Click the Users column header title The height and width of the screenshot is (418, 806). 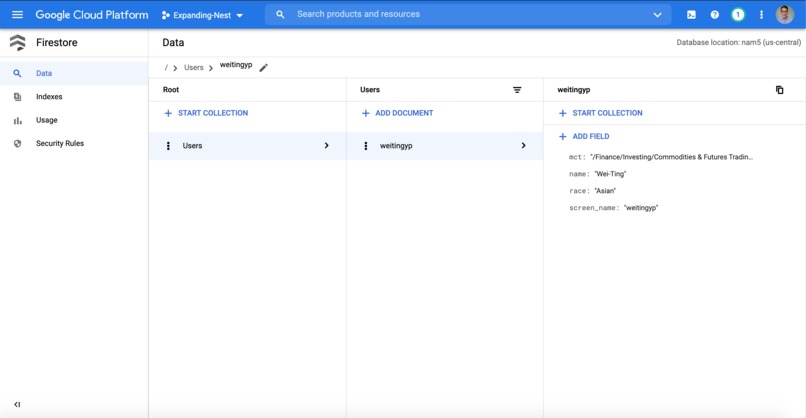(x=370, y=90)
